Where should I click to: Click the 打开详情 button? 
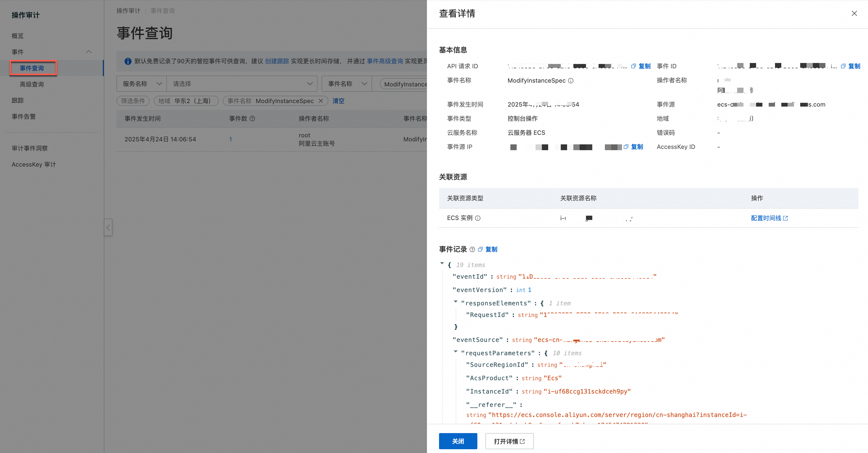click(509, 441)
